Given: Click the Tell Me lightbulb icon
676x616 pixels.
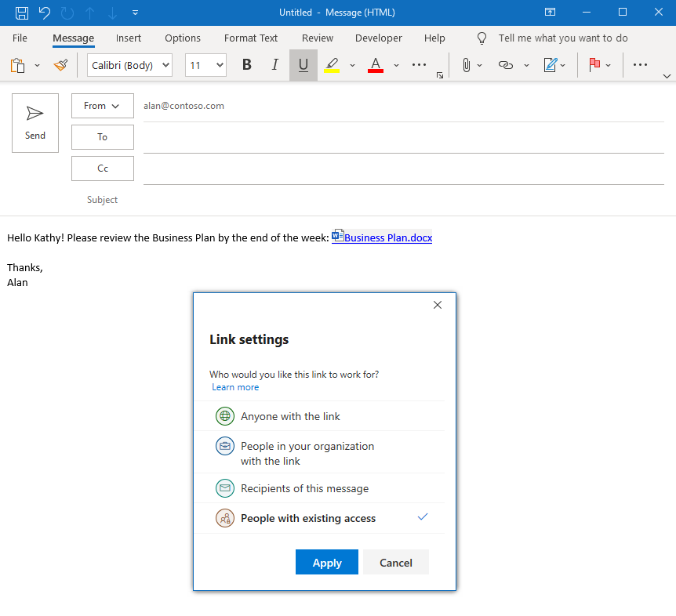Looking at the screenshot, I should (482, 38).
